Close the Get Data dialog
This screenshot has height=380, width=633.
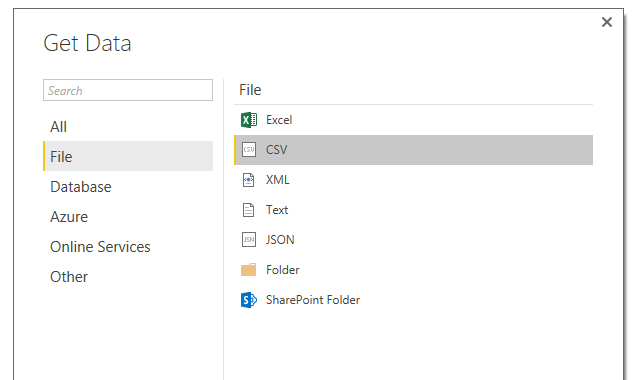[606, 22]
